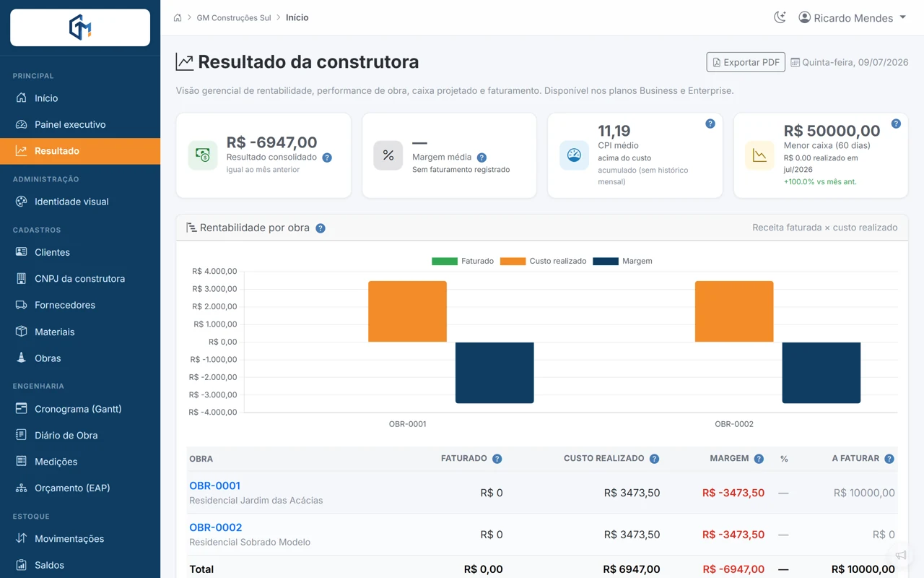Viewport: 924px width, 578px height.
Task: Click help icon next to Margem column header
Action: pos(759,459)
